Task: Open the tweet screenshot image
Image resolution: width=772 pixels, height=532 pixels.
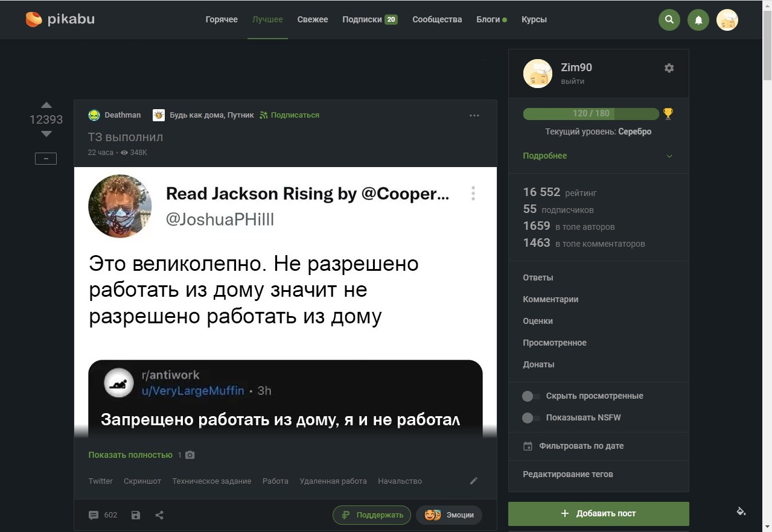Action: tap(286, 302)
